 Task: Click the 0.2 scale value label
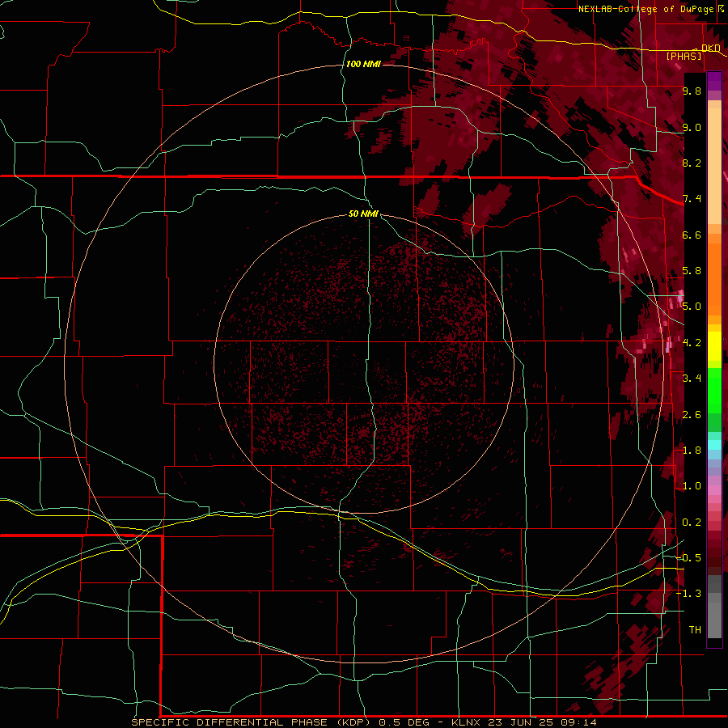(692, 523)
